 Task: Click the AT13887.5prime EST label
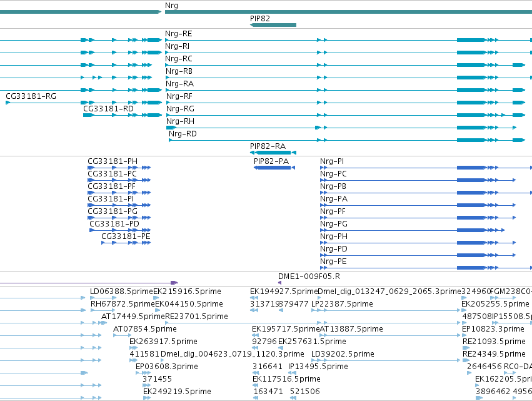tap(351, 329)
